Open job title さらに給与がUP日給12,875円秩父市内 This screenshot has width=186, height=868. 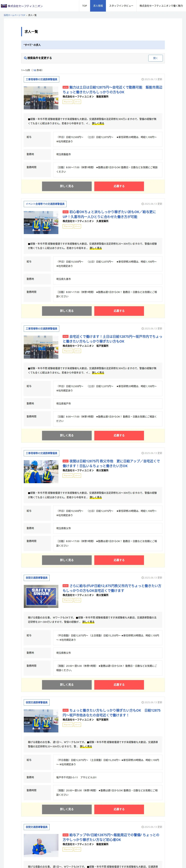[112, 588]
